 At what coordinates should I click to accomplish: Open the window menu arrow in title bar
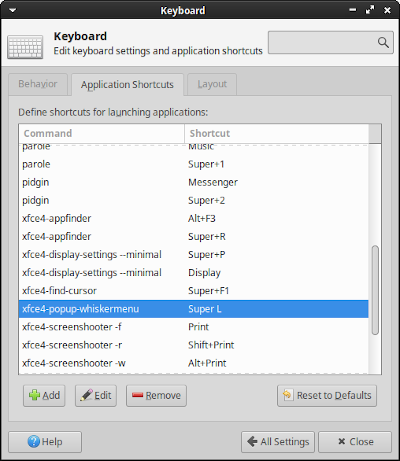coord(13,10)
